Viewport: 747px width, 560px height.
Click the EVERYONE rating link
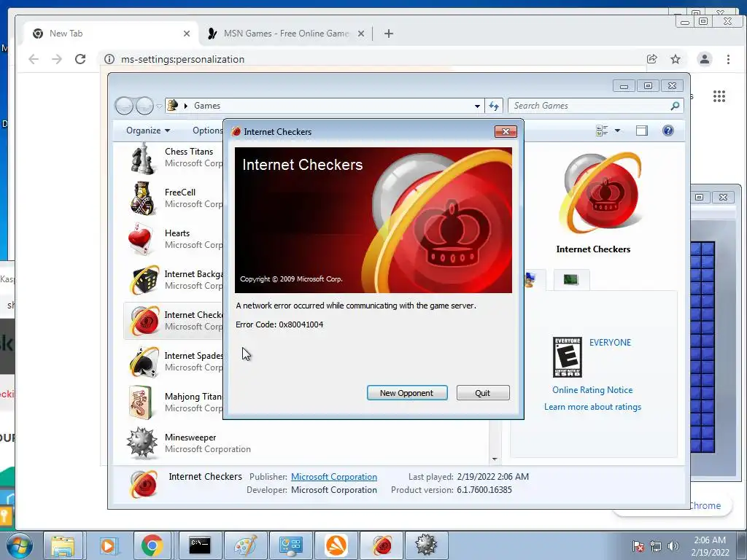[x=610, y=343]
